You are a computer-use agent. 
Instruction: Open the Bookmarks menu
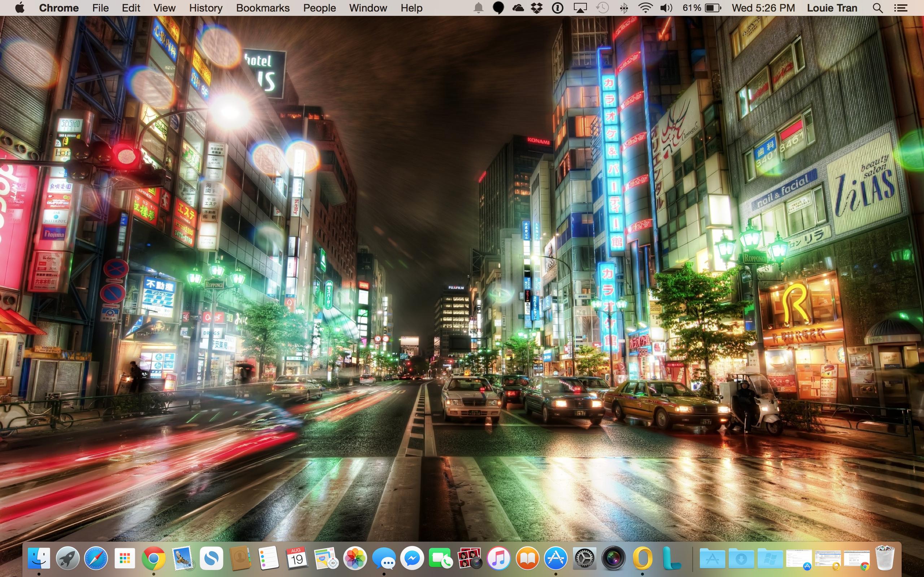pyautogui.click(x=263, y=8)
